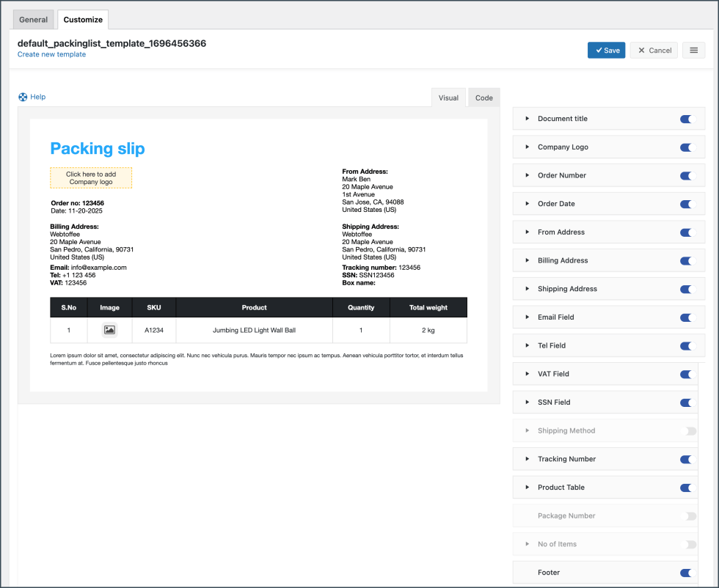Expand From Address section arrow
Viewport: 719px width, 588px height.
click(528, 232)
